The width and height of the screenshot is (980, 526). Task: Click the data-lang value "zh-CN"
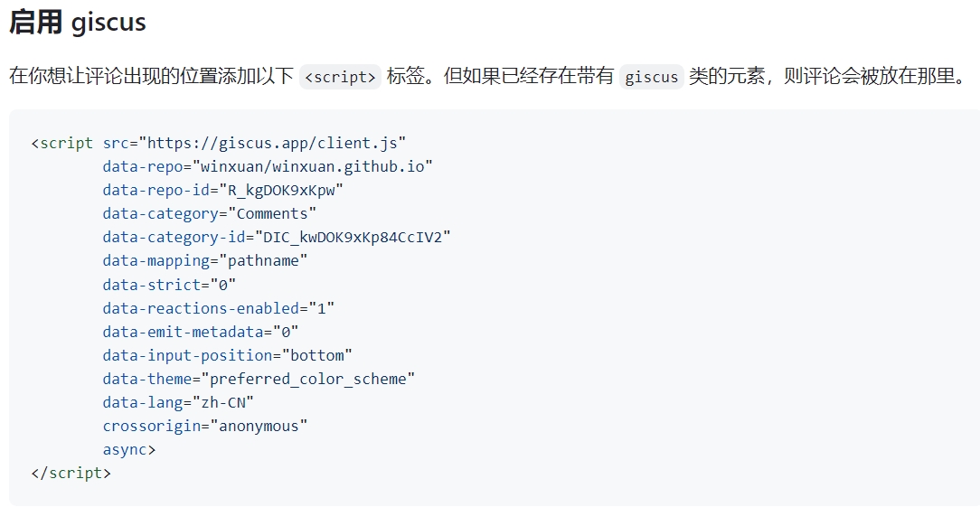(223, 402)
